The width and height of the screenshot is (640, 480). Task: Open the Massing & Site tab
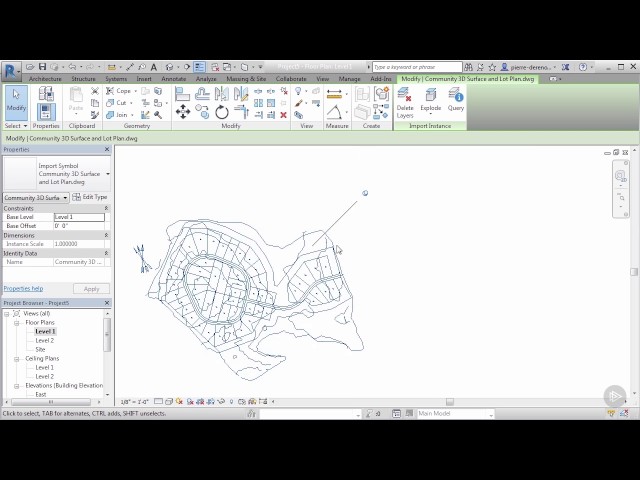(x=246, y=79)
